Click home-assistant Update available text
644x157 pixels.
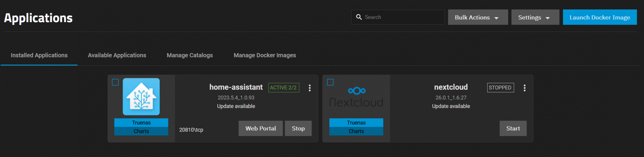pos(236,106)
